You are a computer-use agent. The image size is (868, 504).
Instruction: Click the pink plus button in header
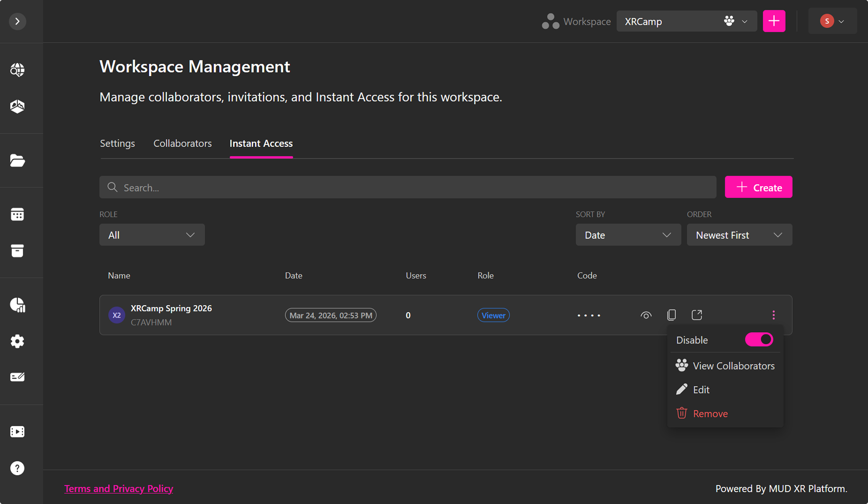tap(774, 21)
